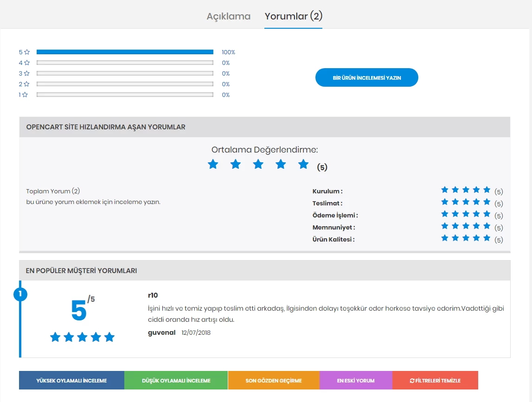The height and width of the screenshot is (402, 532).
Task: Click the SON GÖZDEN GEÇİRME filter
Action: pyautogui.click(x=273, y=380)
